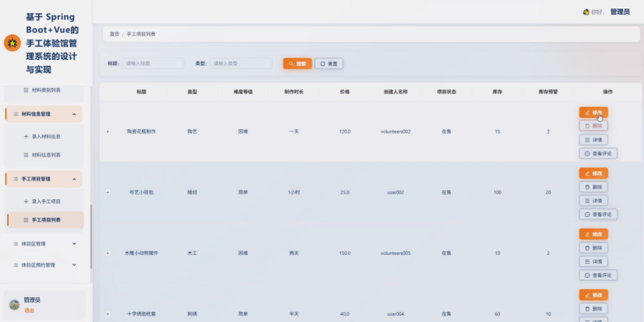
Task: Click 查看评论 for 陶瓷花瓶制作
Action: pyautogui.click(x=598, y=153)
